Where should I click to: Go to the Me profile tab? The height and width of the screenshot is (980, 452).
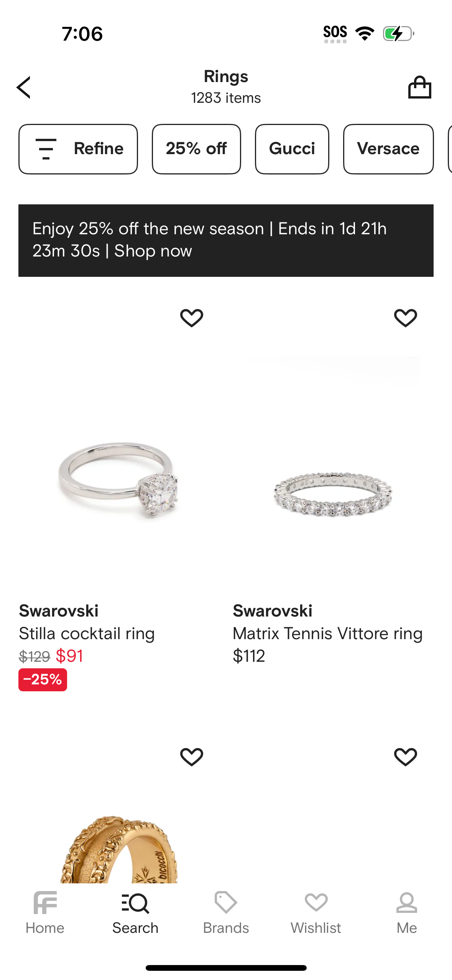click(406, 913)
